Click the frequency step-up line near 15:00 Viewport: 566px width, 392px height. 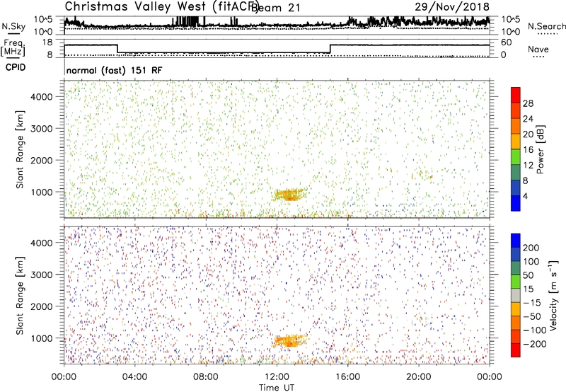[330, 49]
